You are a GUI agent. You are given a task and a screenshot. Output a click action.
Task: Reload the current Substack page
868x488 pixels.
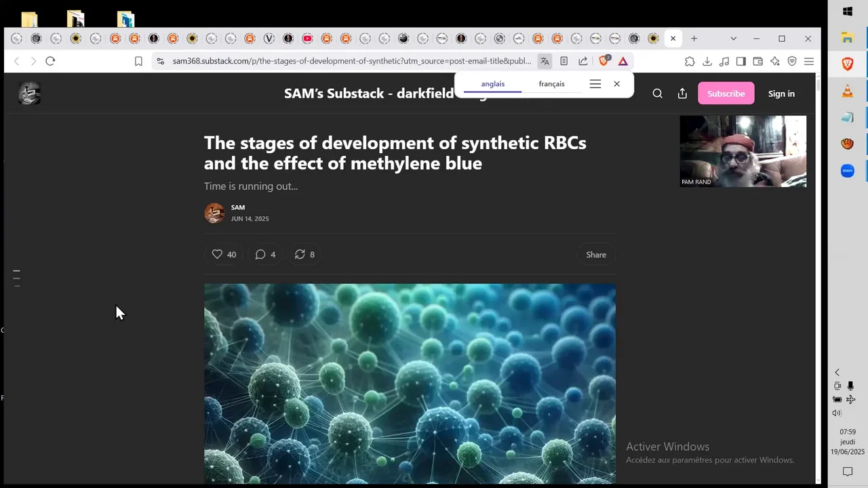click(x=50, y=61)
